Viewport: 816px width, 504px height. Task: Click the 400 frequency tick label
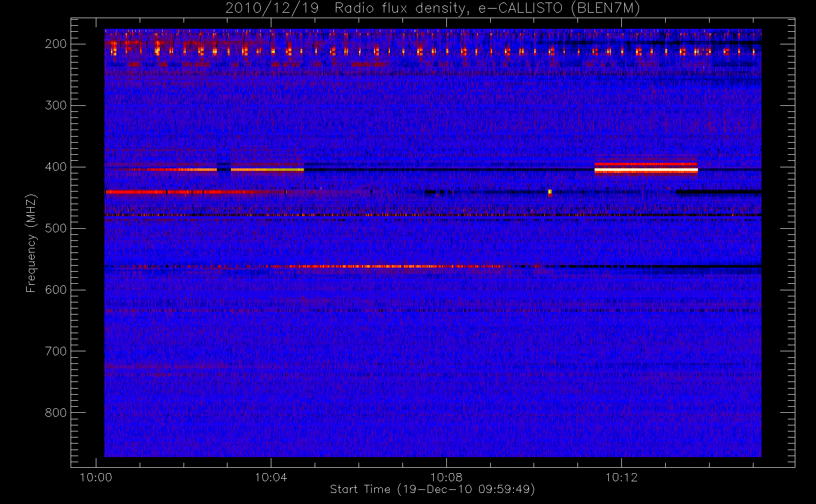[56, 167]
